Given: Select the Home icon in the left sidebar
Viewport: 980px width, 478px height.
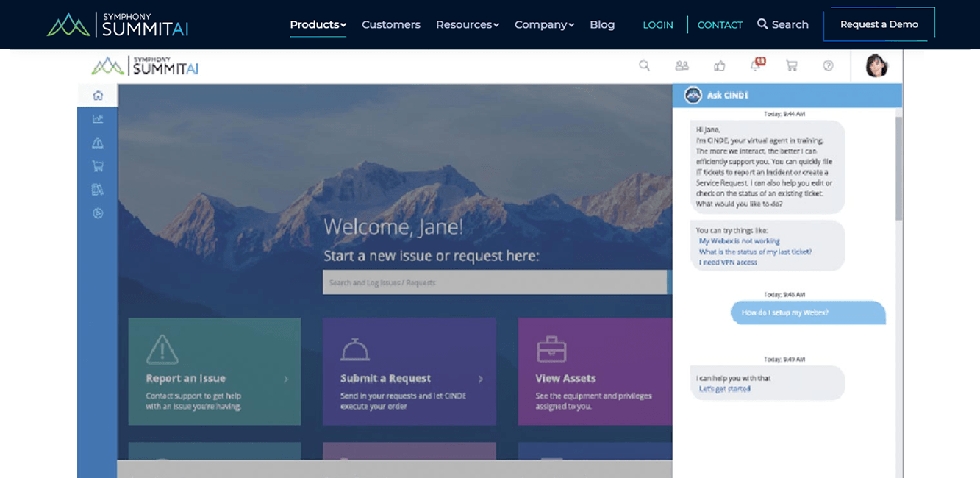Looking at the screenshot, I should coord(98,95).
